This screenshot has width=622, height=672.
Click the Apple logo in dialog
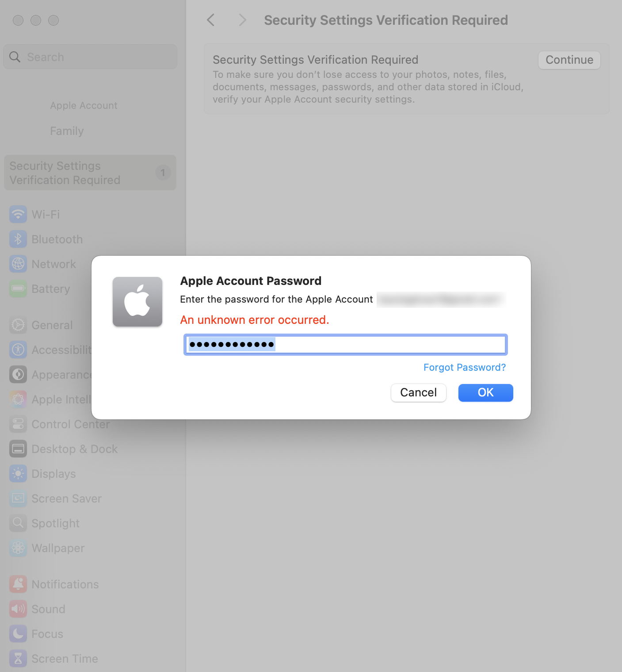coord(137,302)
